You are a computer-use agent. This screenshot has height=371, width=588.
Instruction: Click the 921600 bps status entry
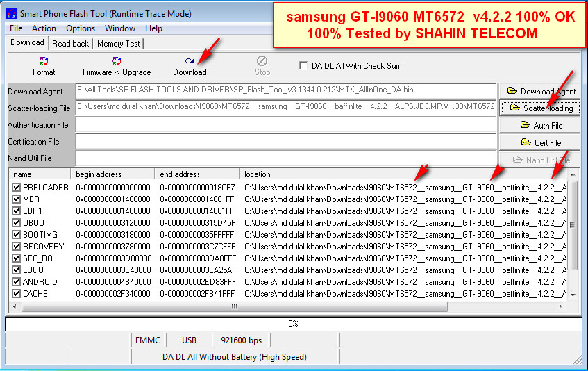(241, 340)
